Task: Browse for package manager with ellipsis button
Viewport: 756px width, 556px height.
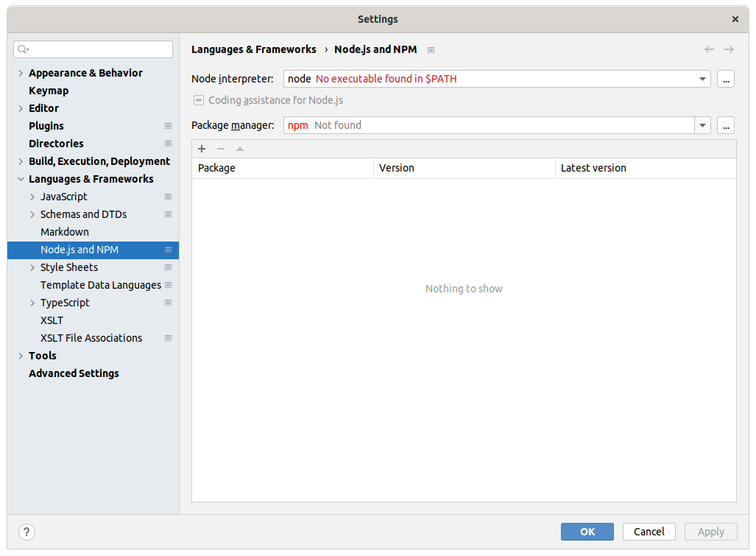Action: pyautogui.click(x=726, y=125)
